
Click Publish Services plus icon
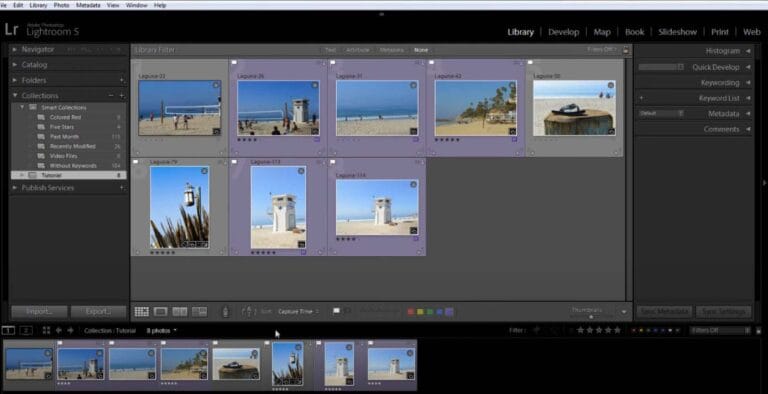(x=122, y=188)
